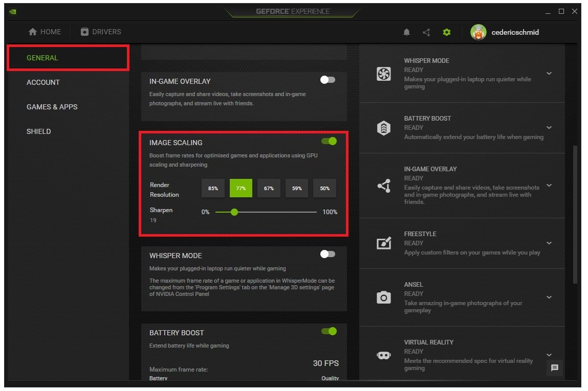Click the settings page vertical scrollbar
Image resolution: width=588 pixels, height=391 pixels.
(575, 215)
